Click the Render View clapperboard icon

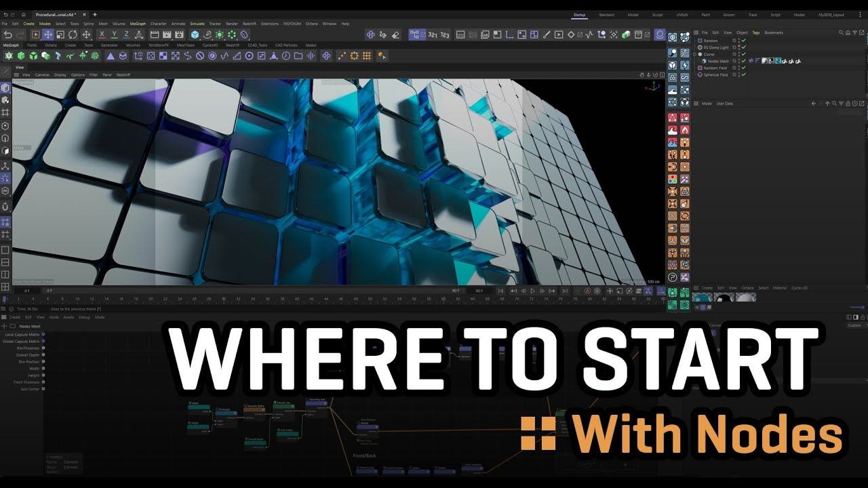tap(155, 35)
